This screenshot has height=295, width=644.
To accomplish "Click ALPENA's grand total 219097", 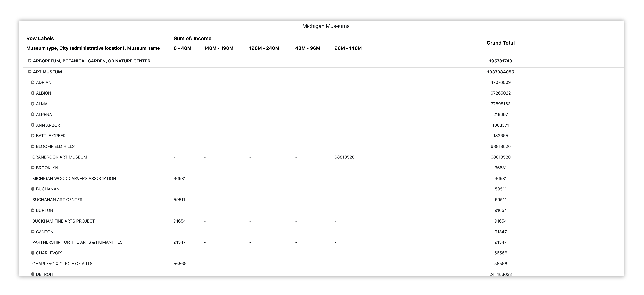I will 500,115.
